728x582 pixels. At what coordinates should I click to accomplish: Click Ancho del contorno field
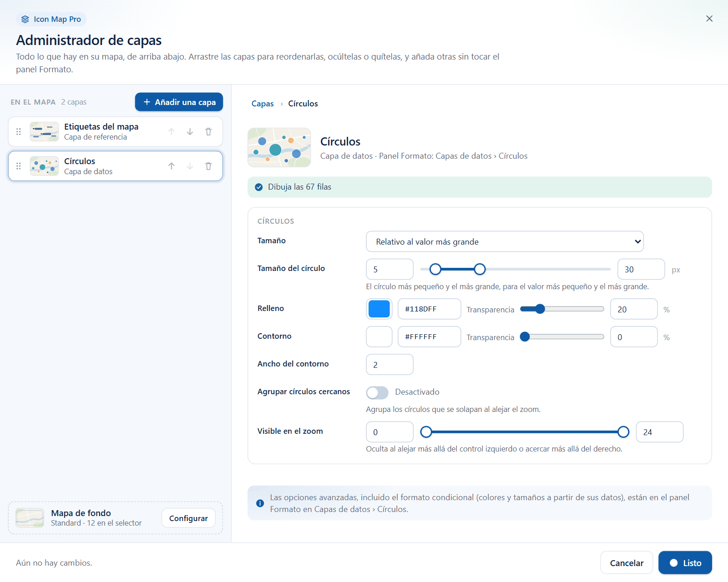390,365
